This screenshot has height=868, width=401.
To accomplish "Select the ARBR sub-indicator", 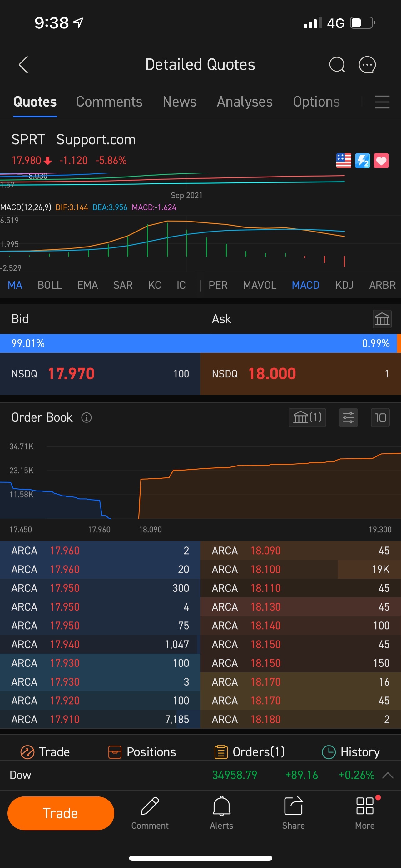I will pyautogui.click(x=383, y=285).
